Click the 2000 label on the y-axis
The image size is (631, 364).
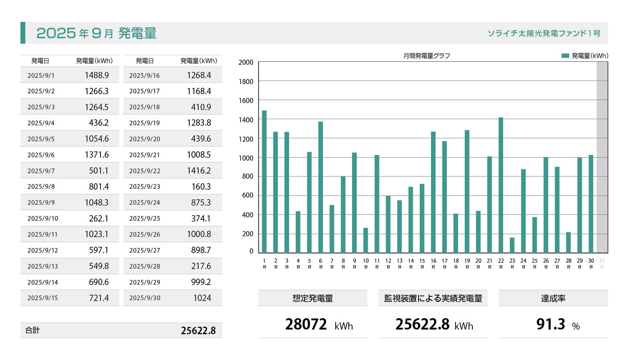246,62
